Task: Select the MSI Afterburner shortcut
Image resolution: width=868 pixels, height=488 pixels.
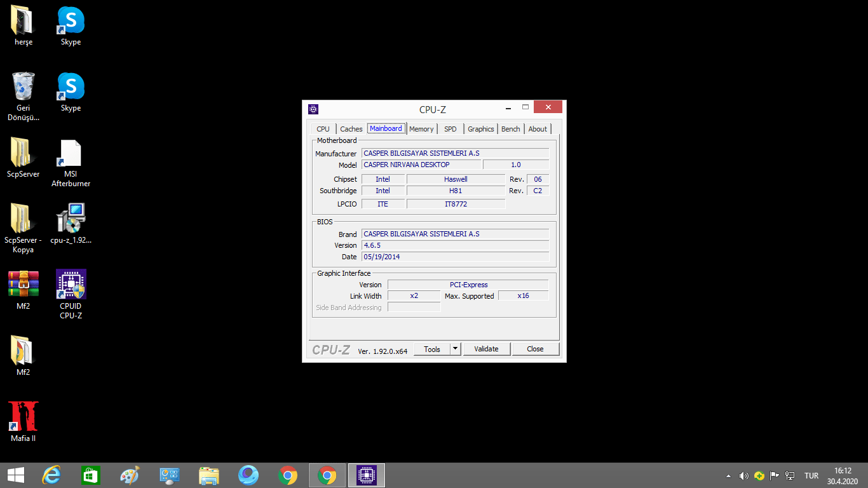Action: (71, 163)
